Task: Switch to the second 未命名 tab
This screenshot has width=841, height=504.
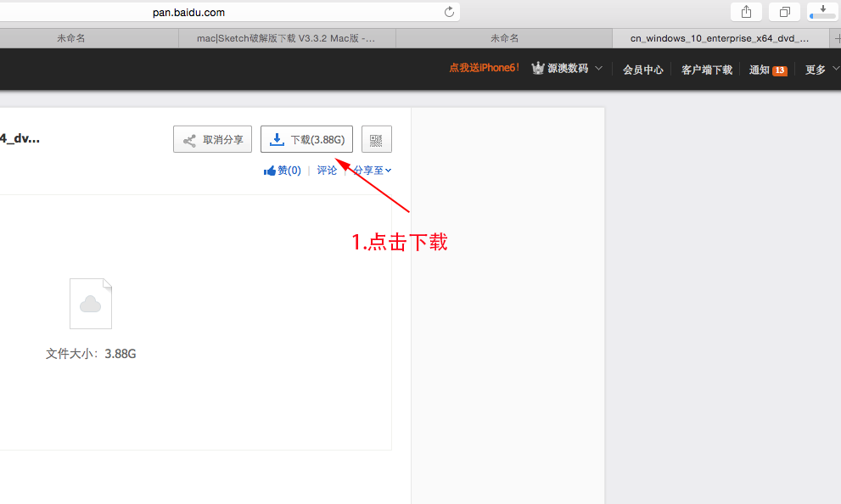Action: coord(504,38)
